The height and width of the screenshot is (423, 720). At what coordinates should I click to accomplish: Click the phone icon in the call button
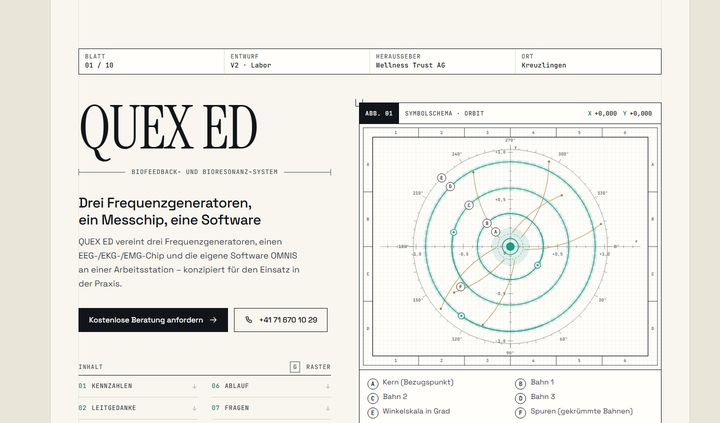248,320
